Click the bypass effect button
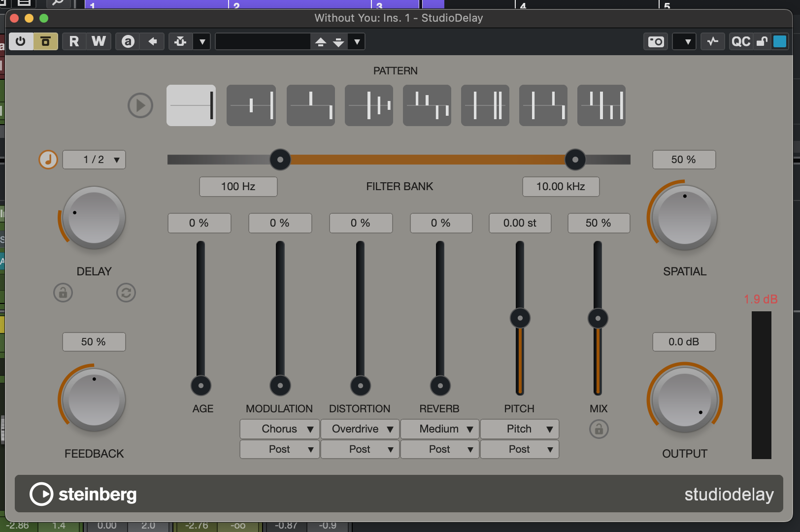The image size is (800, 532). pos(46,41)
